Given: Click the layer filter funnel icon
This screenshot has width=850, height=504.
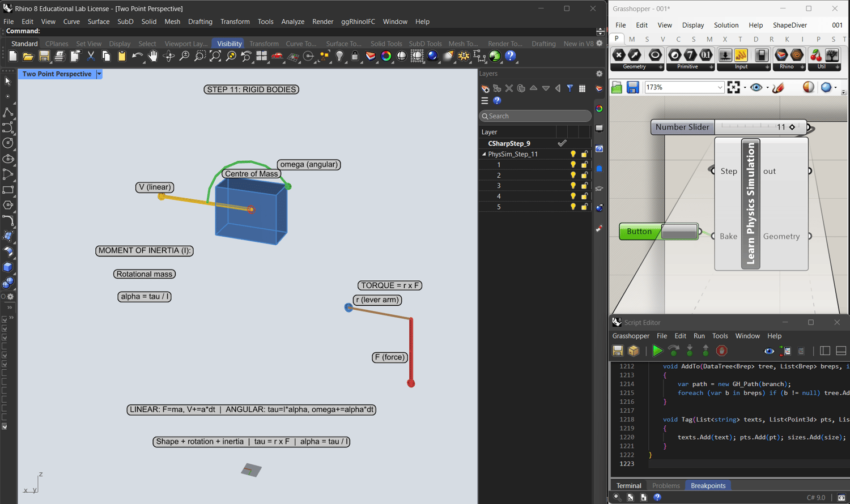Looking at the screenshot, I should [569, 88].
